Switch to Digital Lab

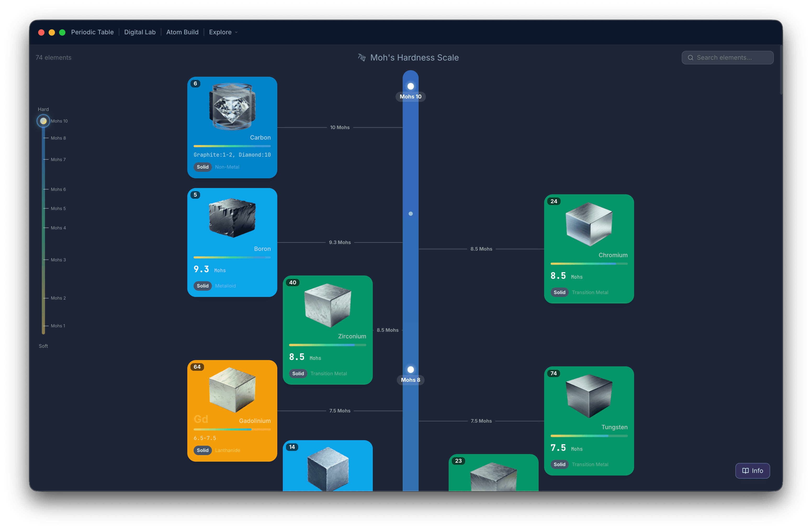click(140, 32)
